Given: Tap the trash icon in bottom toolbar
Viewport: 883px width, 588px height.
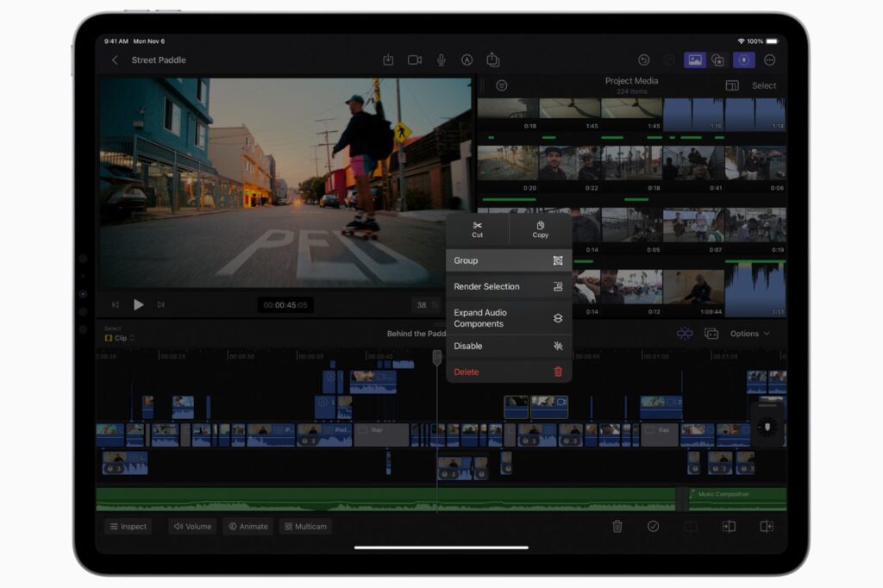Looking at the screenshot, I should coord(617,526).
